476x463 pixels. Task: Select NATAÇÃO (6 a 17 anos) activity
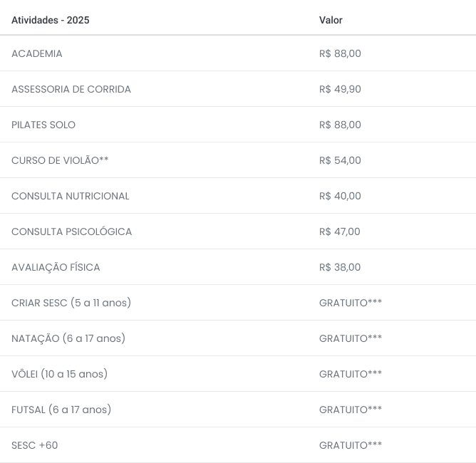pos(68,338)
